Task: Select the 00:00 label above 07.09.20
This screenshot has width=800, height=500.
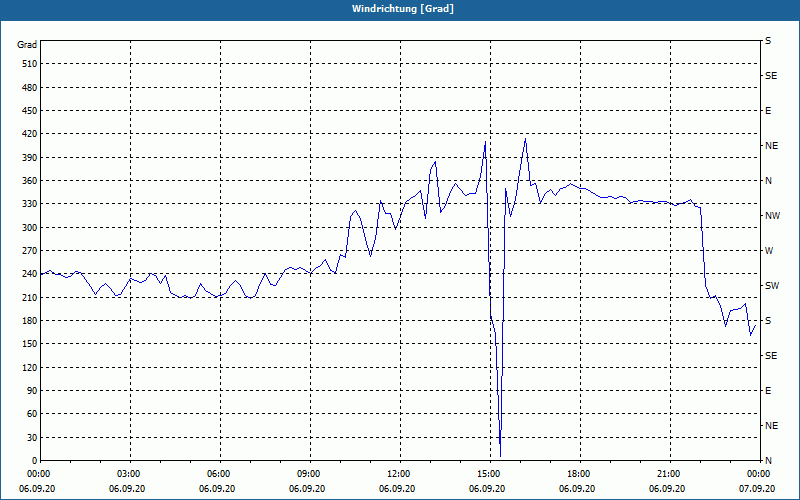Action: pyautogui.click(x=760, y=474)
